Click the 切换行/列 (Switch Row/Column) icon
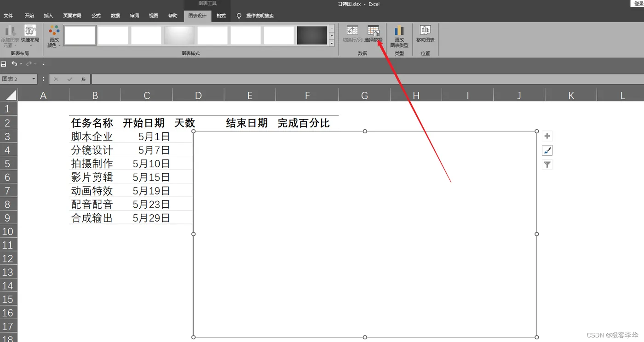This screenshot has height=342, width=644. tap(352, 31)
